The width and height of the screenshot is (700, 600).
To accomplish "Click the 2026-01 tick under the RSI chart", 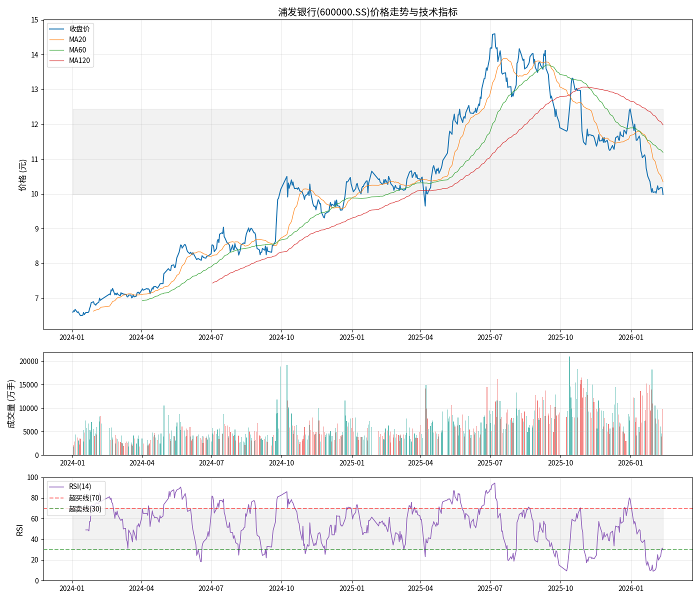I will tap(630, 588).
